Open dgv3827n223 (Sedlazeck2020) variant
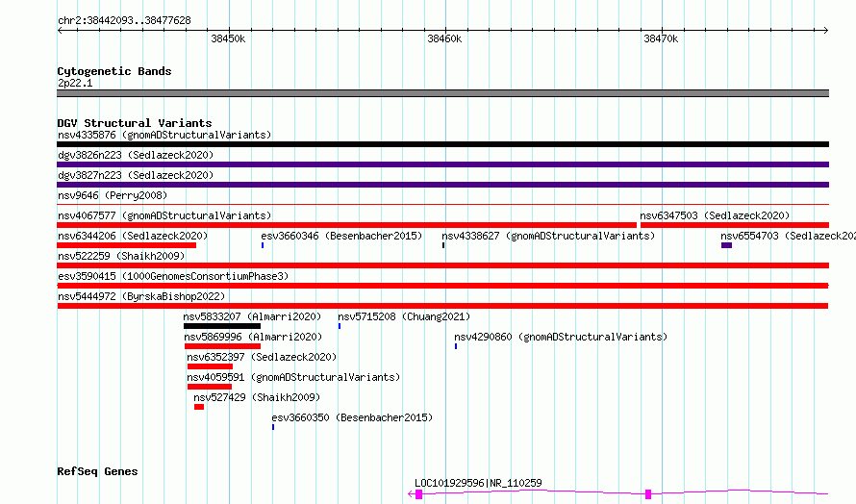The height and width of the screenshot is (504, 856). click(x=136, y=175)
